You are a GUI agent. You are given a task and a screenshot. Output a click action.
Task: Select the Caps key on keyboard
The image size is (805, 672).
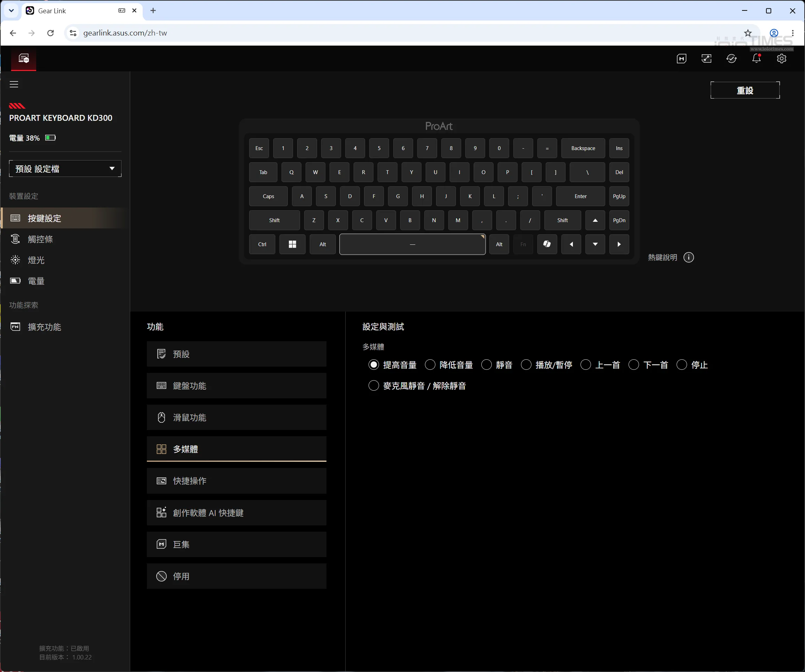tap(268, 196)
